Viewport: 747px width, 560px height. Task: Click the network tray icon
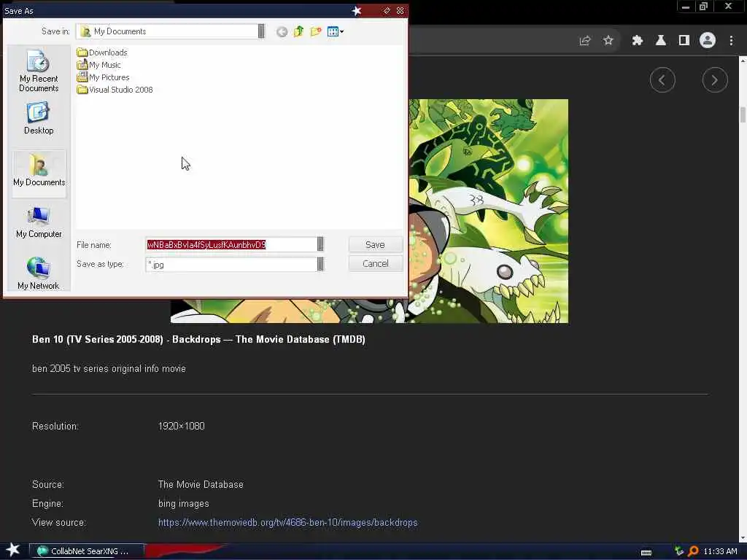click(x=679, y=551)
